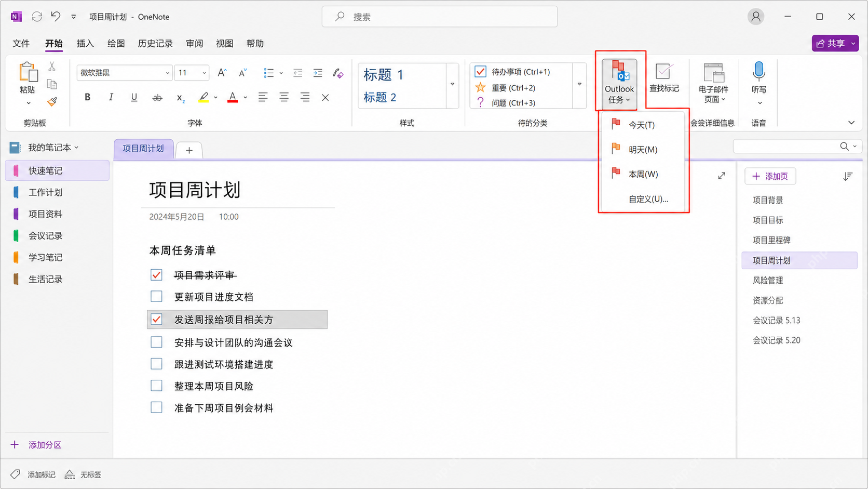Open the font size dropdown showing 11
This screenshot has height=489, width=868.
(204, 73)
